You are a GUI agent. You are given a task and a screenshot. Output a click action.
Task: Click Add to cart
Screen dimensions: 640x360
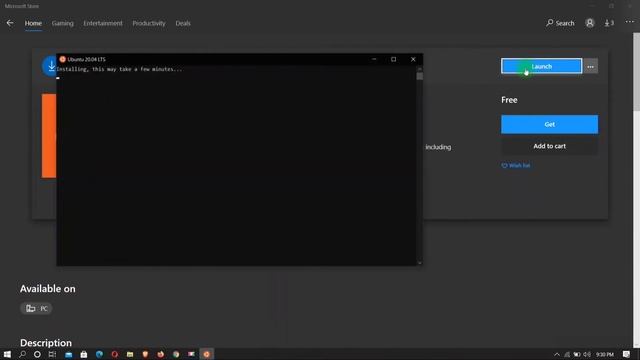click(549, 146)
